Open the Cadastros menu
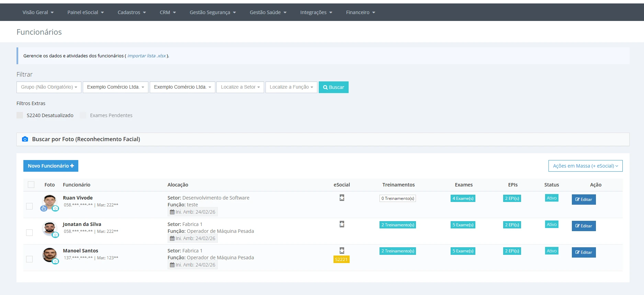Viewport: 644px width, 295px height. [x=132, y=12]
